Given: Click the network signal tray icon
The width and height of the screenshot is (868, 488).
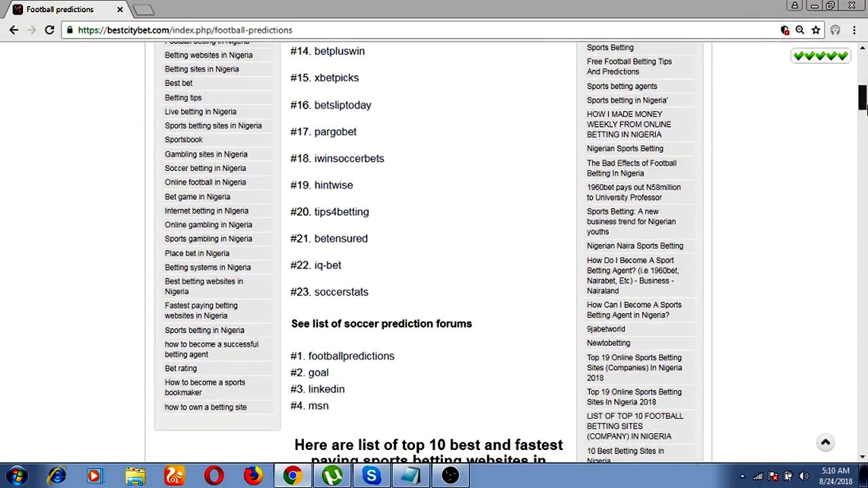Looking at the screenshot, I should (757, 476).
